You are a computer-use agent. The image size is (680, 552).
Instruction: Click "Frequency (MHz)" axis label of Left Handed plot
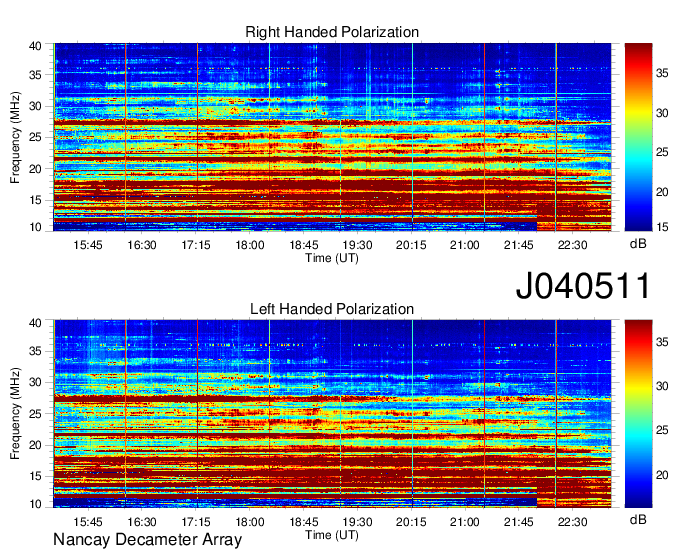(15, 414)
